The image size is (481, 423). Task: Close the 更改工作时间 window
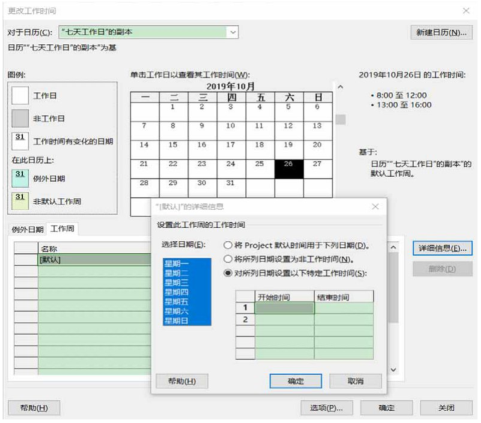click(466, 11)
